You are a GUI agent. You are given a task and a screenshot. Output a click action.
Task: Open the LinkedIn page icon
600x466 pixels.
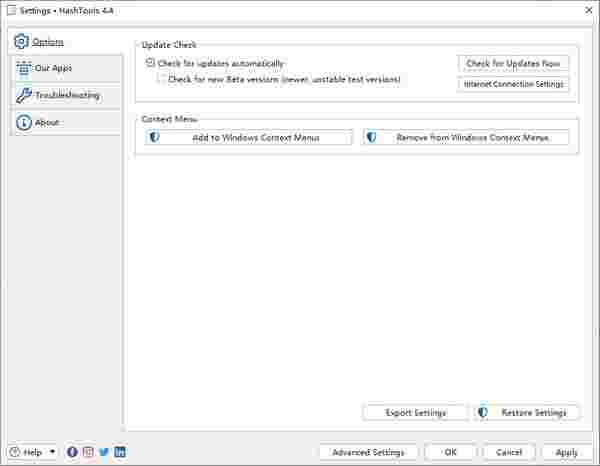click(x=120, y=452)
